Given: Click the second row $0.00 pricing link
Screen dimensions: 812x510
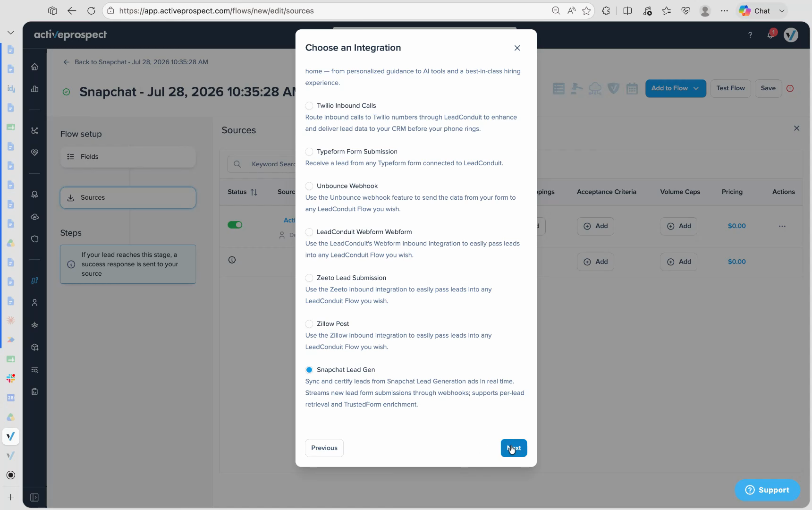Looking at the screenshot, I should pyautogui.click(x=736, y=262).
